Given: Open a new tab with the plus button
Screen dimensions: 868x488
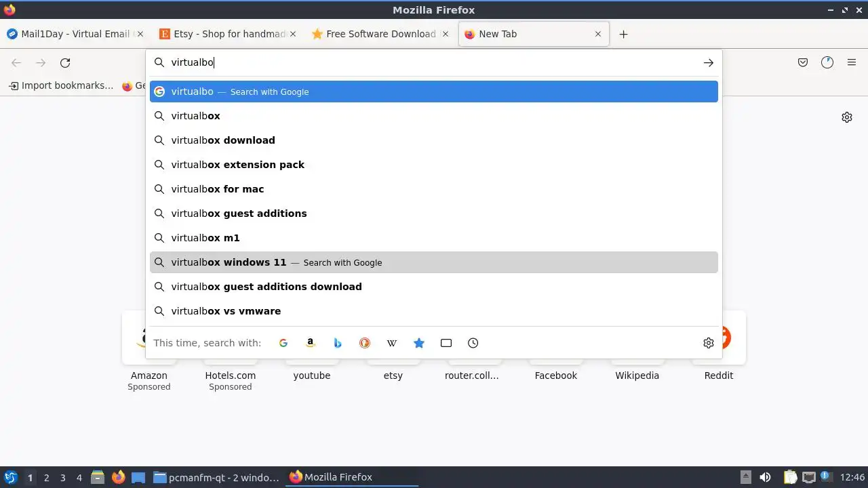Looking at the screenshot, I should pyautogui.click(x=623, y=34).
